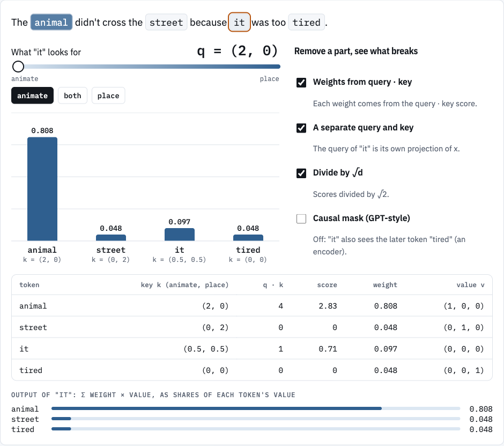Select the 'animal' token chip in sentence

click(x=51, y=22)
